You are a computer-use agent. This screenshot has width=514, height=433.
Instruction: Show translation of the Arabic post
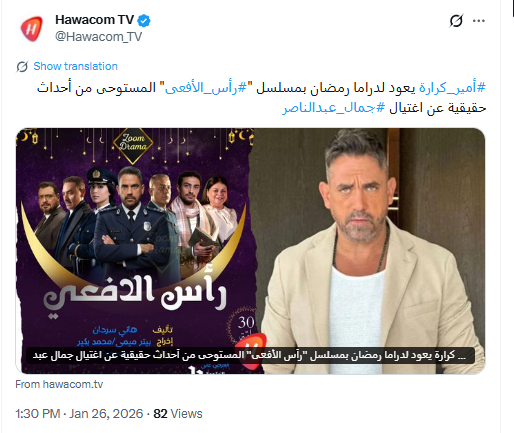point(75,66)
